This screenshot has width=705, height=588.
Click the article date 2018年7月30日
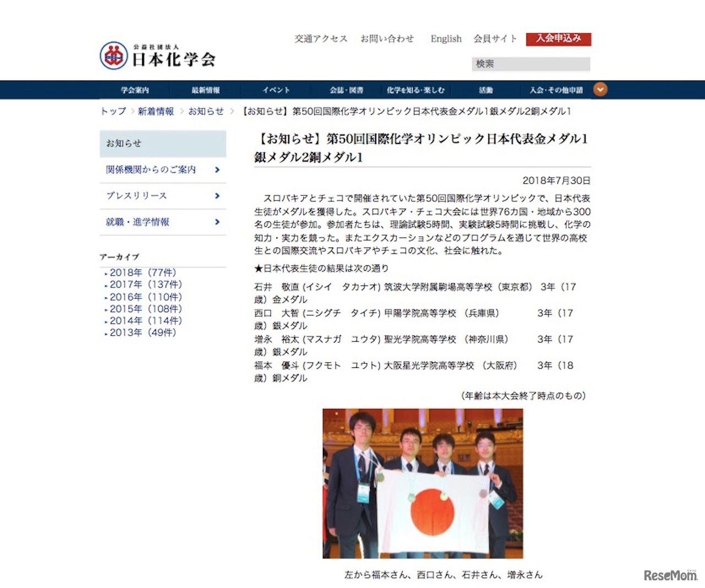[556, 181]
